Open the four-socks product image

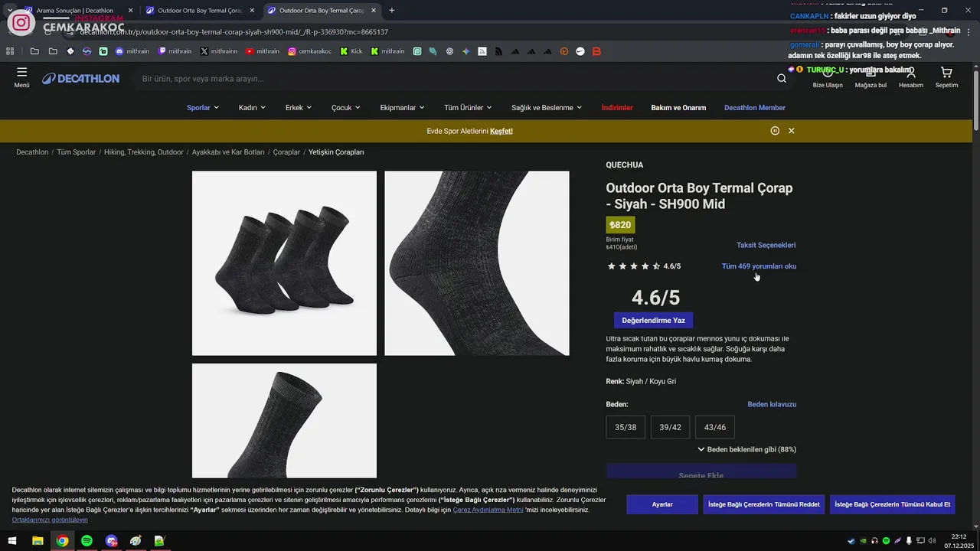pos(284,263)
